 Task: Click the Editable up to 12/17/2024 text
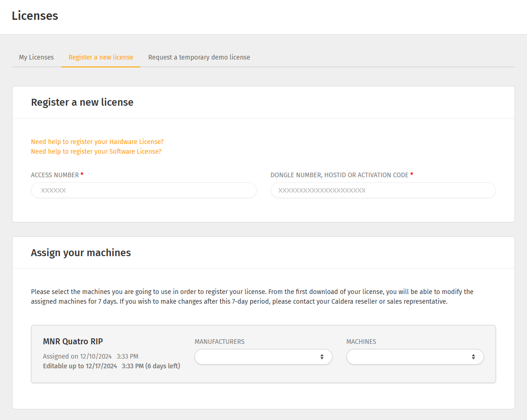point(111,366)
